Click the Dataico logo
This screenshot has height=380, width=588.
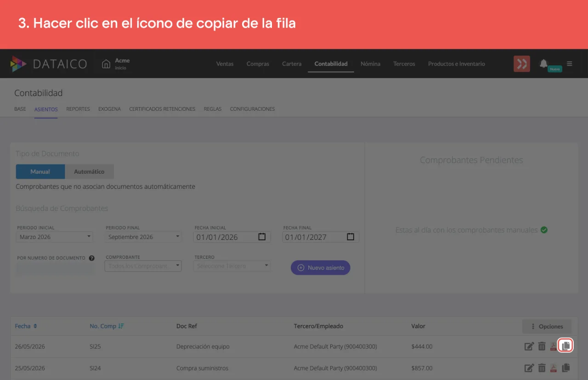coord(49,64)
